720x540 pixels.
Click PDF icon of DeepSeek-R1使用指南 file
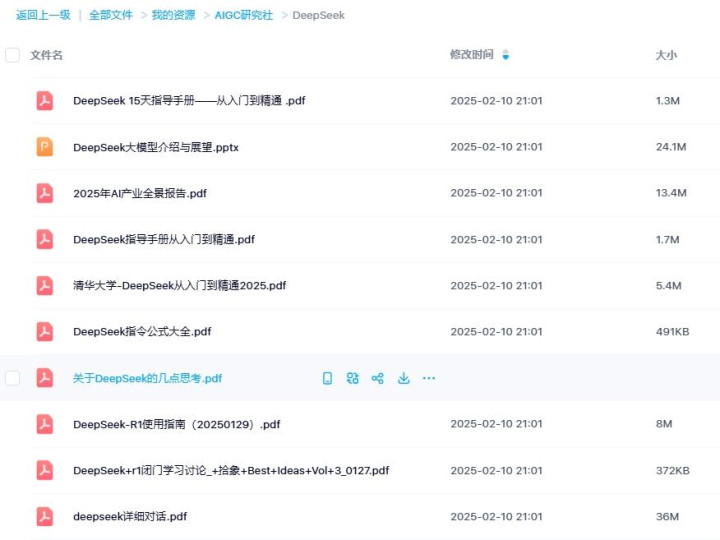(45, 424)
